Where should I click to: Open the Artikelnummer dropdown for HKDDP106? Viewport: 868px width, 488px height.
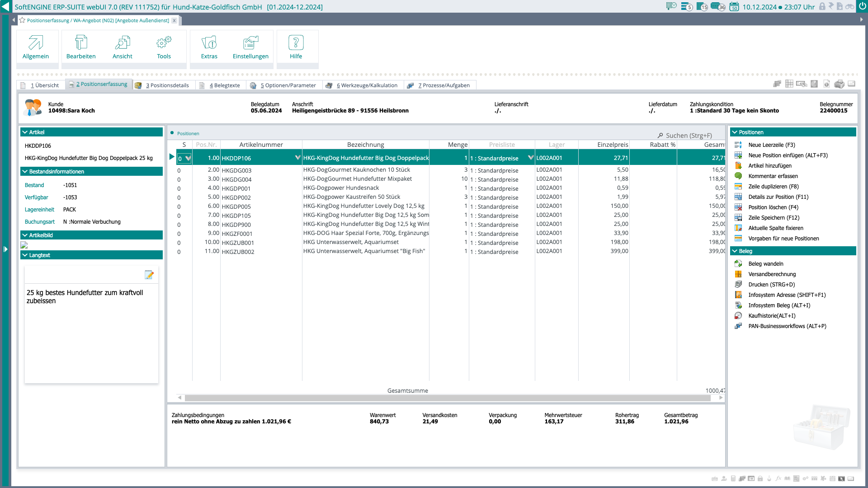[x=297, y=158]
